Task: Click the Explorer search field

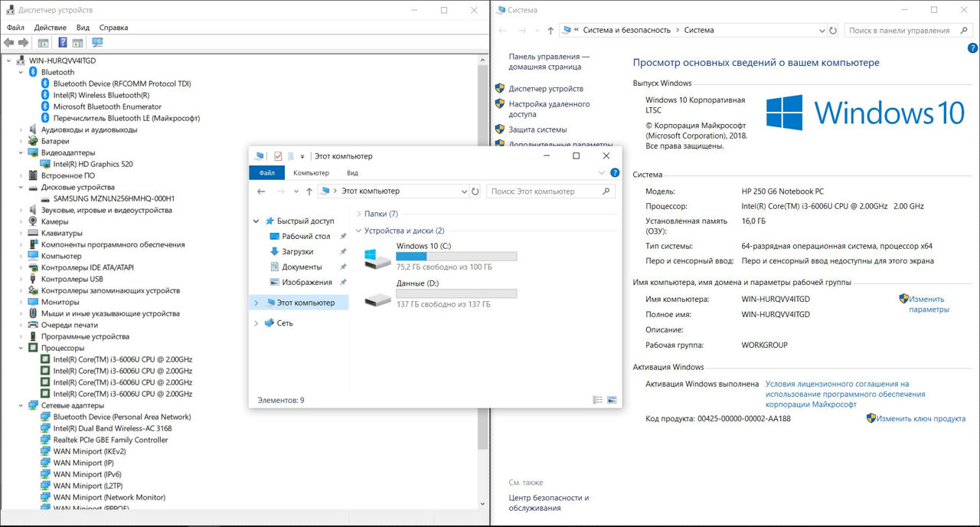Action: coord(544,191)
